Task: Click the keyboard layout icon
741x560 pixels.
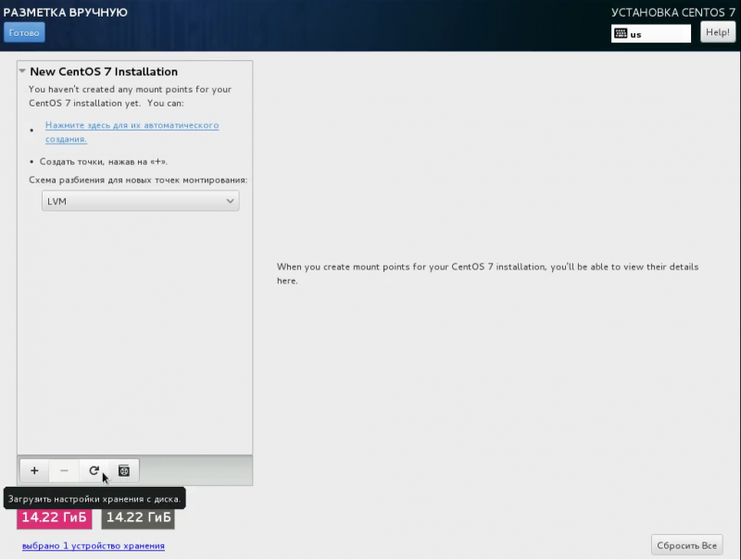Action: [621, 33]
